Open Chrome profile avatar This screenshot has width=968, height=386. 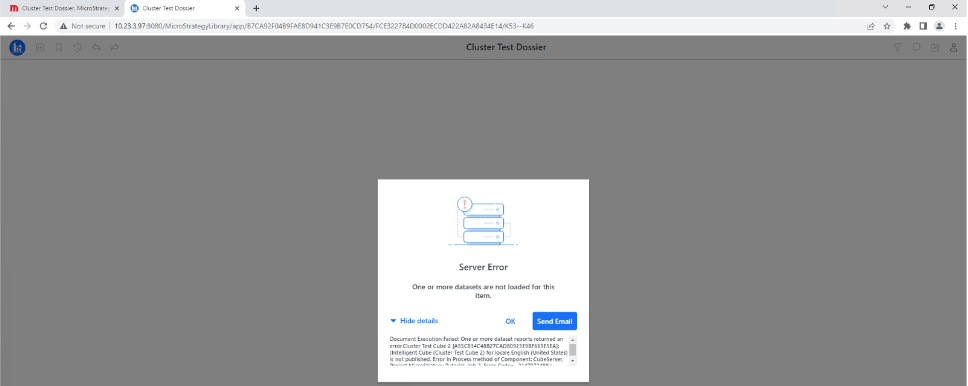coord(939,26)
